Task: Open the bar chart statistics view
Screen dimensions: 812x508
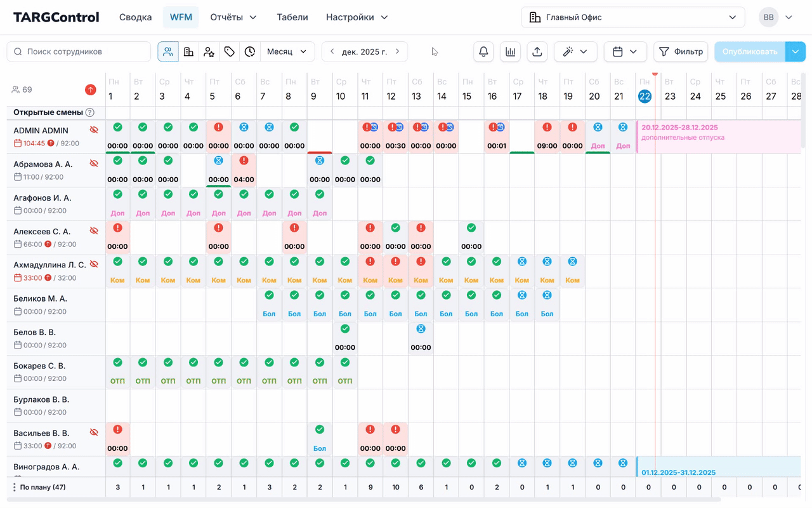Action: (510, 52)
